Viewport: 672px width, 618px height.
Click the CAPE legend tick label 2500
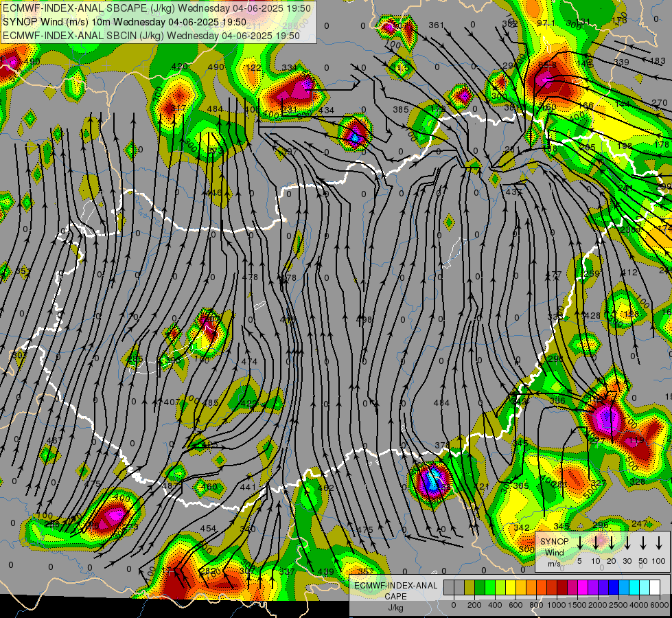(618, 605)
